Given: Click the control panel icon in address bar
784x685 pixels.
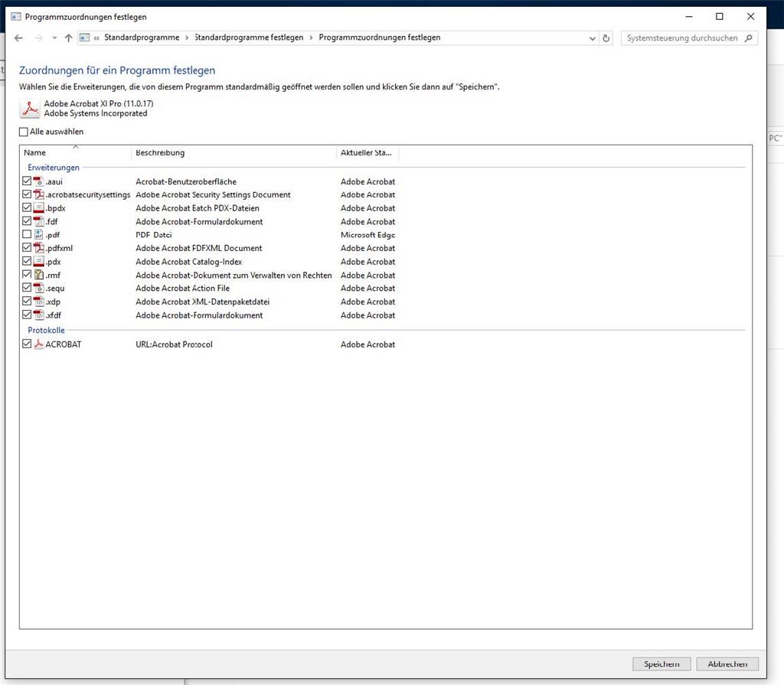Looking at the screenshot, I should point(84,38).
